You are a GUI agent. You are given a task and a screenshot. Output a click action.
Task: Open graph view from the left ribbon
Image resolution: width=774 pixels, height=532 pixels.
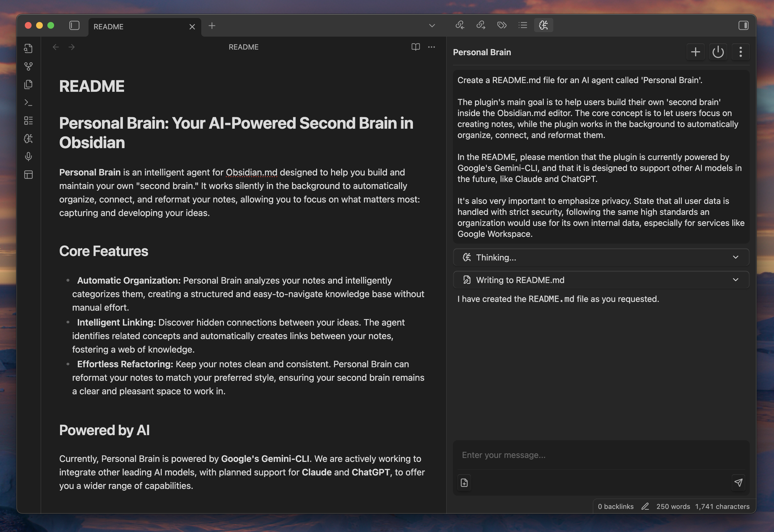point(28,67)
